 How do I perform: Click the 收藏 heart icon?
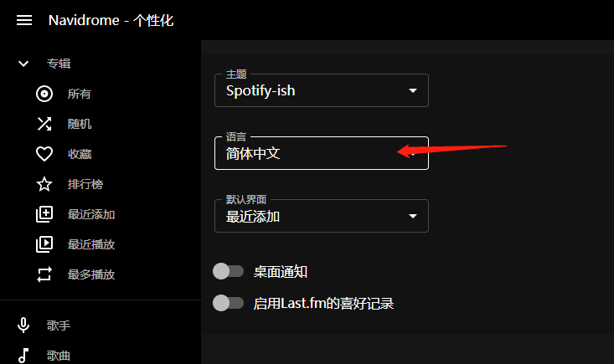tap(44, 154)
